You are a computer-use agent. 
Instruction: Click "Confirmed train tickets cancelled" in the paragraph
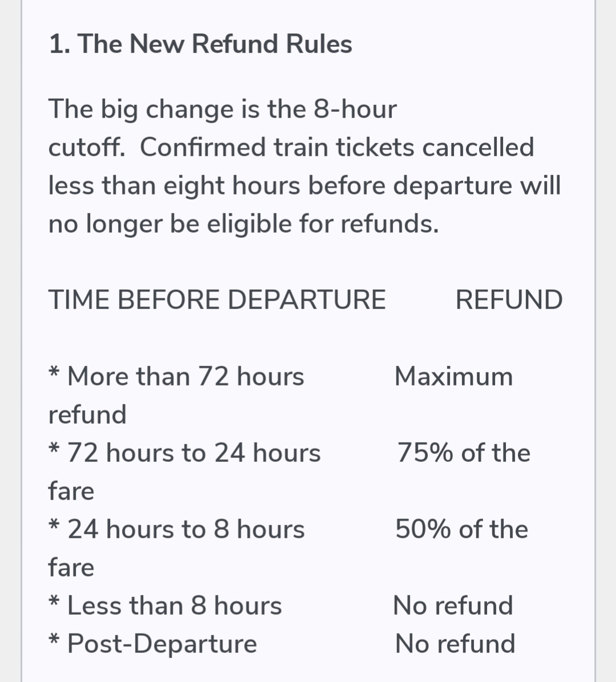tap(337, 147)
